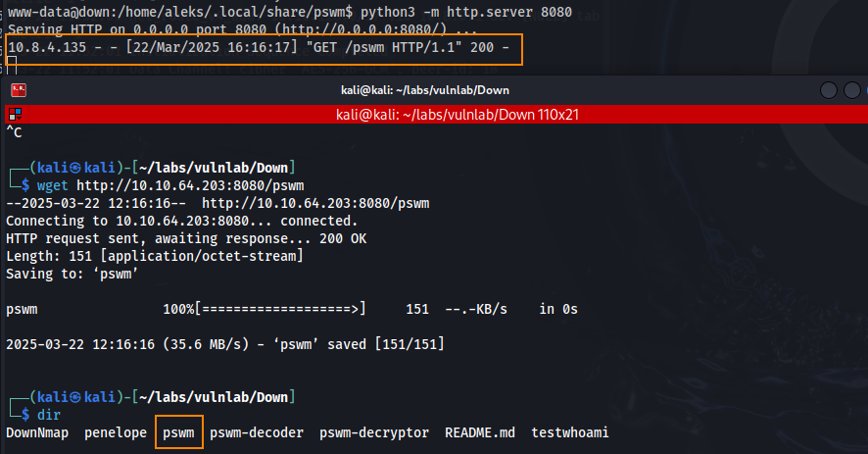The image size is (868, 454).
Task: Click the left round window control button
Action: pos(829,90)
